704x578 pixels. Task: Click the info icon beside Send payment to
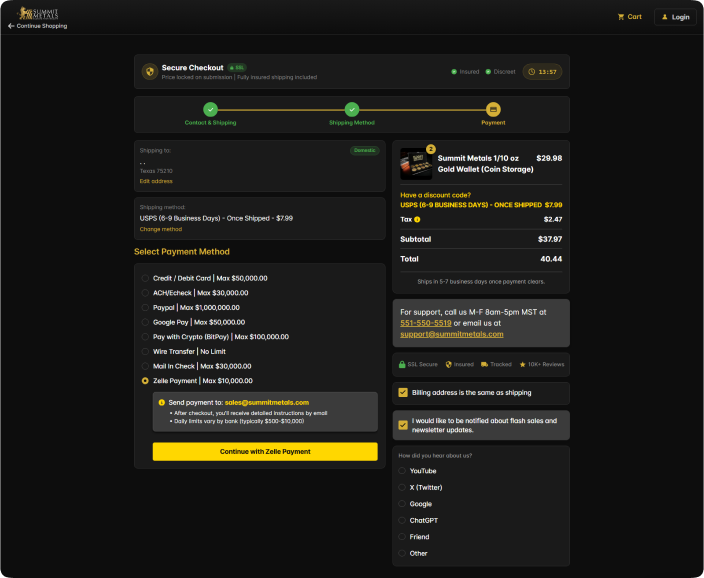coord(162,403)
